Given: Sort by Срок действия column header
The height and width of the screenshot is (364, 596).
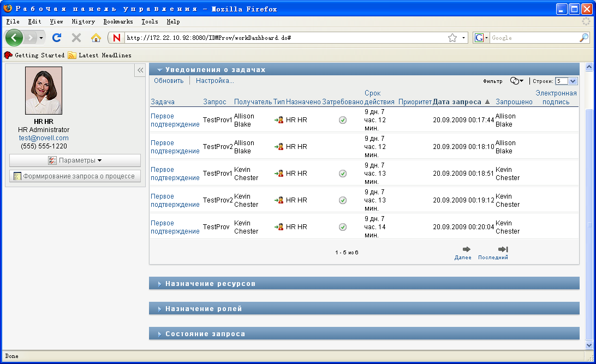Looking at the screenshot, I should pos(379,97).
